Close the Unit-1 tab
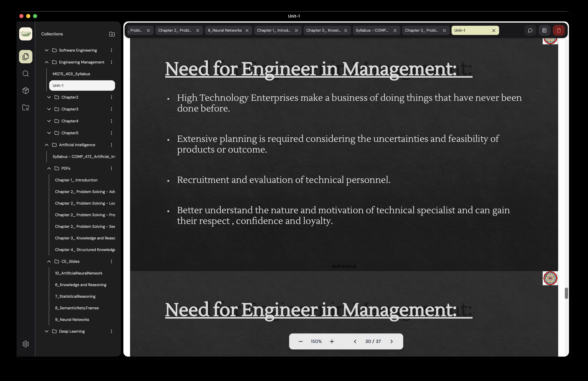This screenshot has width=588, height=381. coord(494,30)
